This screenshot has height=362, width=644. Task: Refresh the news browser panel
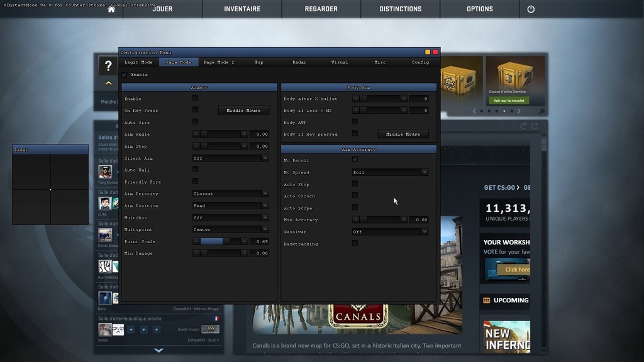point(523,126)
